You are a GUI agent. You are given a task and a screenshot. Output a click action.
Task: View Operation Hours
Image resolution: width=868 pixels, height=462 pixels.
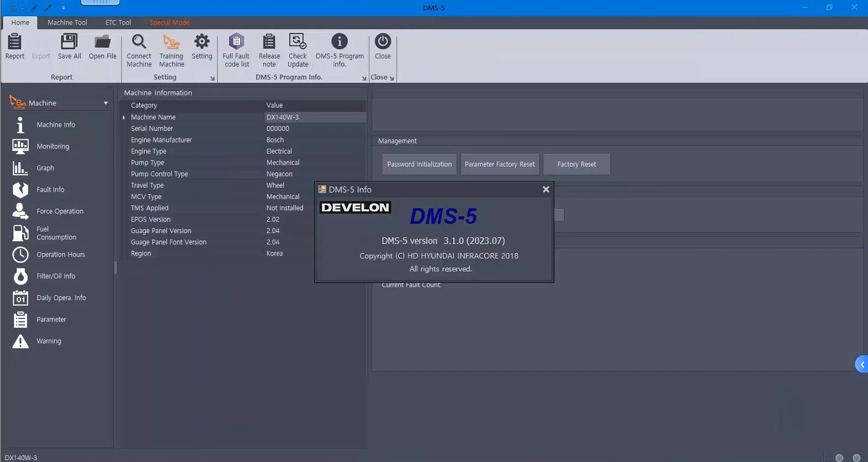coord(60,255)
